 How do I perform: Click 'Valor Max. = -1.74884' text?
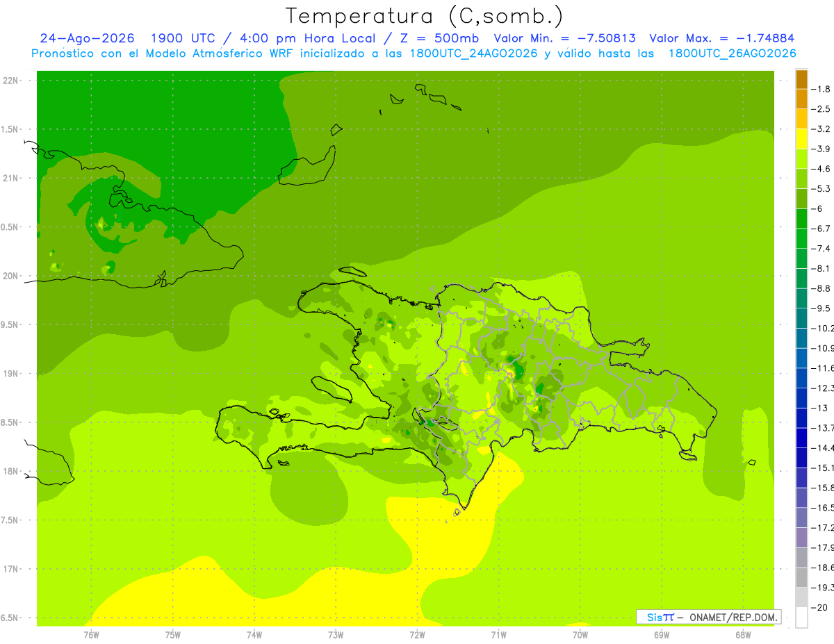(721, 38)
